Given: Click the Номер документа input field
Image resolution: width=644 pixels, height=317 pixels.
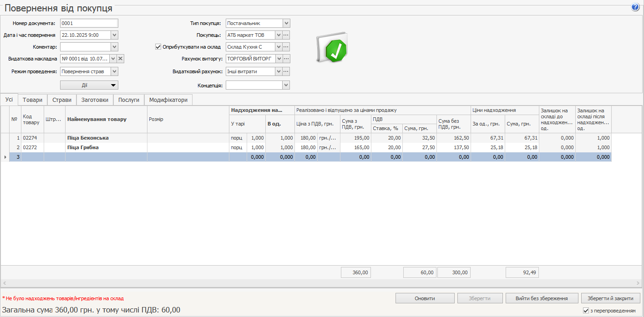Looking at the screenshot, I should 89,23.
